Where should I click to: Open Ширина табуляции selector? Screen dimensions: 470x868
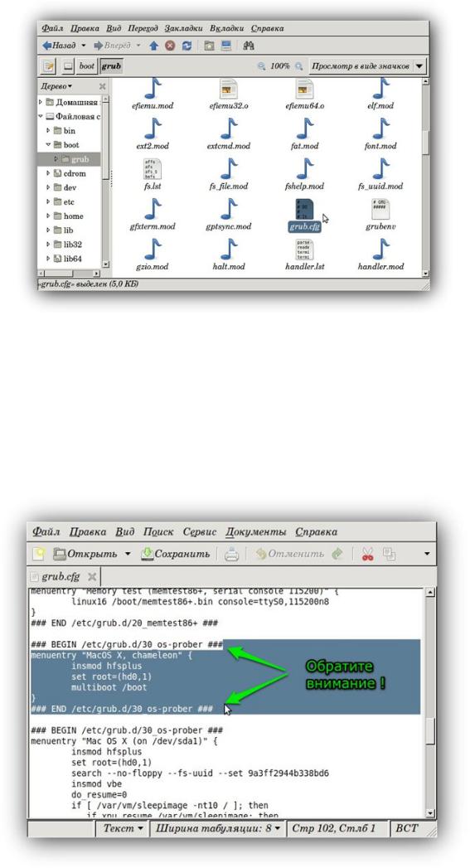tap(217, 828)
